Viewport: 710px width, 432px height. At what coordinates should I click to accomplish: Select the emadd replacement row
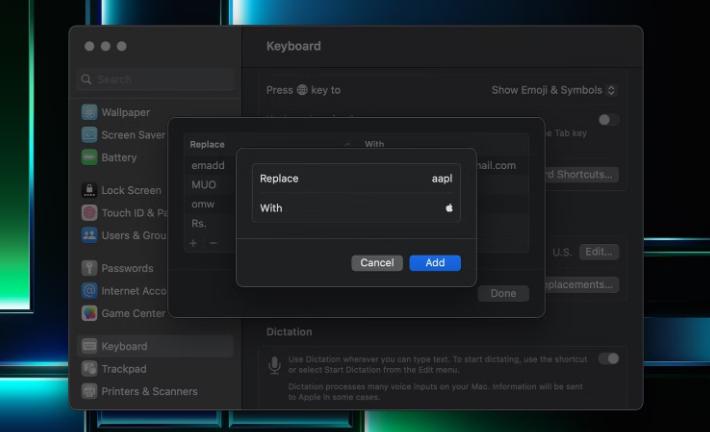[x=208, y=166]
